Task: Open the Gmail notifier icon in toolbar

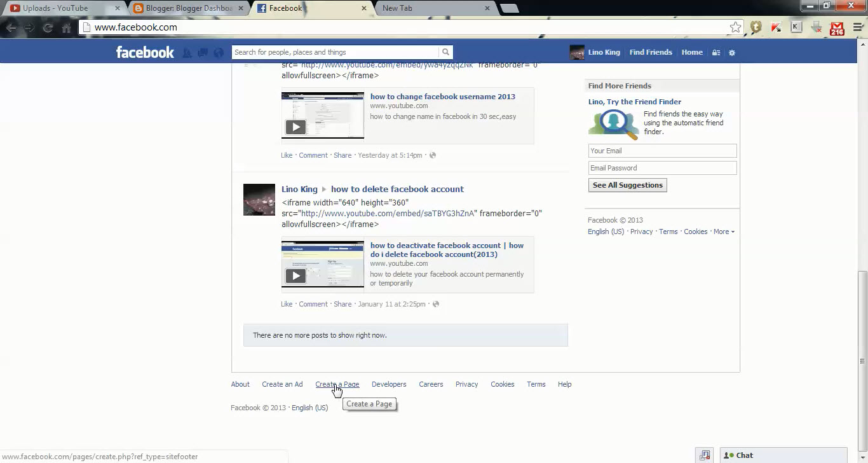Action: click(836, 27)
